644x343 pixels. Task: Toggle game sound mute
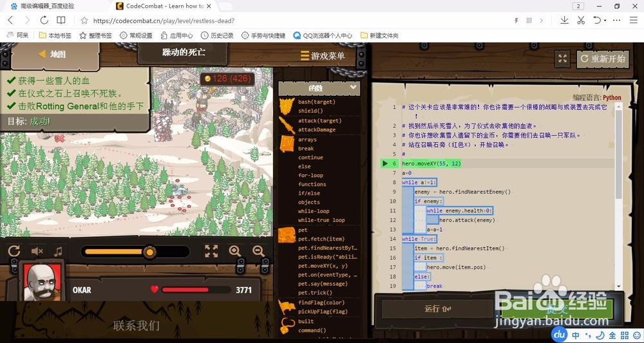(37, 251)
